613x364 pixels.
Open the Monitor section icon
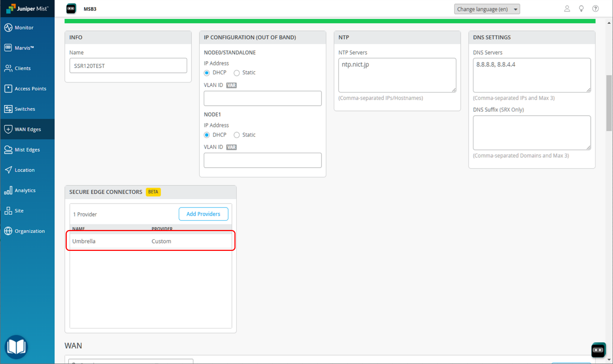pos(8,27)
